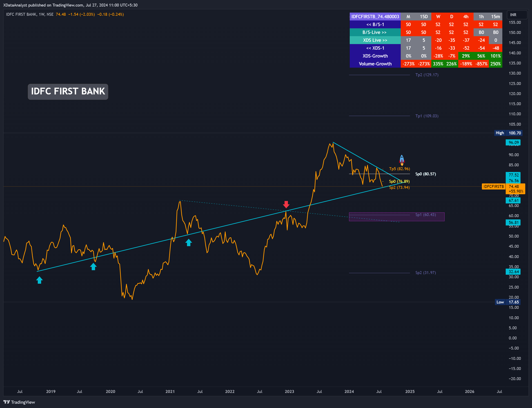
Task: Click the W column header in the table
Action: pos(438,16)
